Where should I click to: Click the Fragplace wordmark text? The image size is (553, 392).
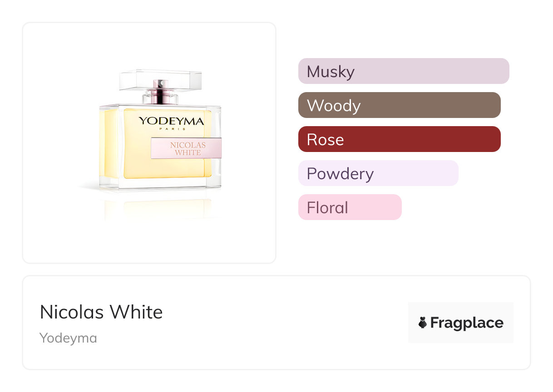click(467, 323)
